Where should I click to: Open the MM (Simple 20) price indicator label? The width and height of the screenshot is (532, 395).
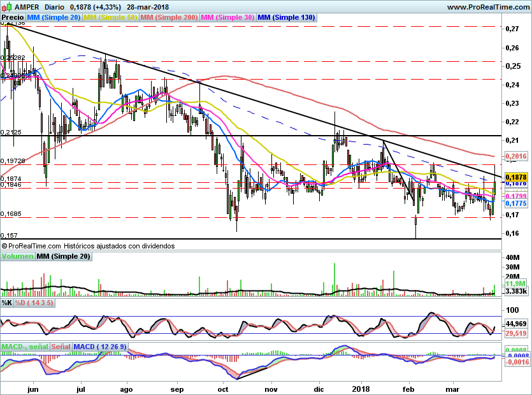54,17
